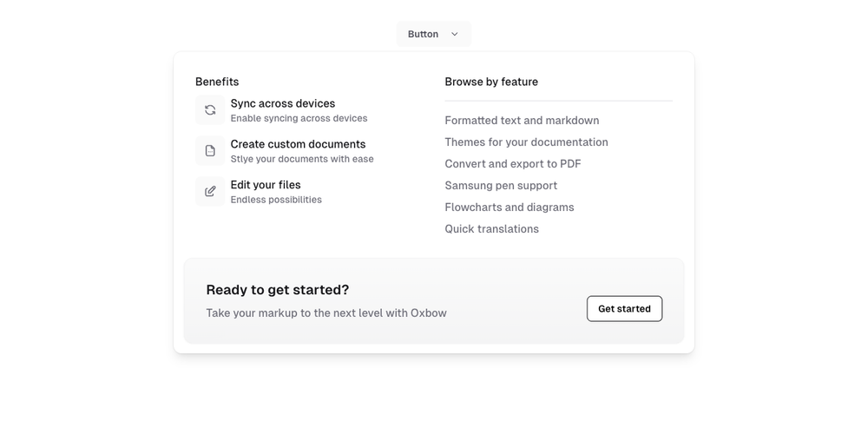Click the "Button" dropdown label
Viewport: 868px width, 441px height.
pyautogui.click(x=423, y=34)
